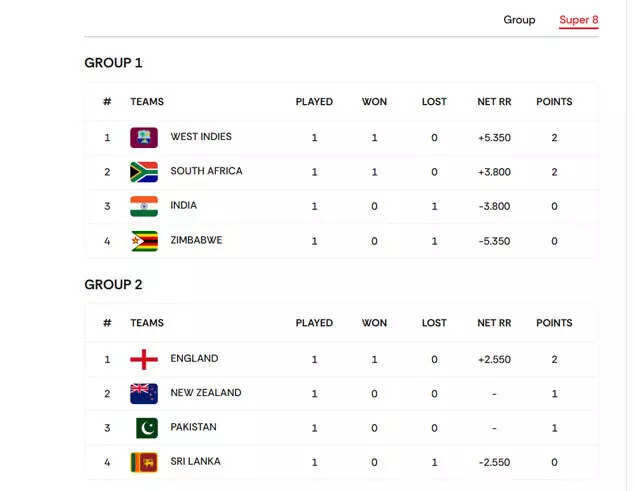Click the Group 1 Points column header
Screen dimensions: 635x491
[554, 102]
